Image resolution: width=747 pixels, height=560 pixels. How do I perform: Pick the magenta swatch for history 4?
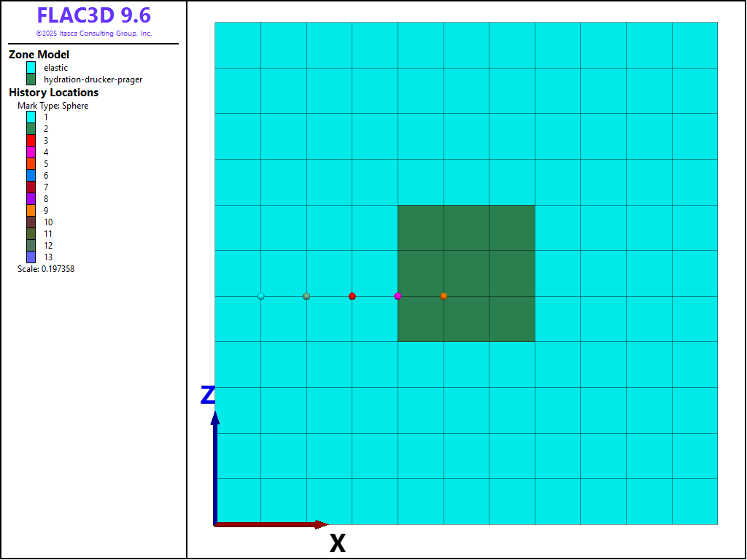pyautogui.click(x=31, y=152)
